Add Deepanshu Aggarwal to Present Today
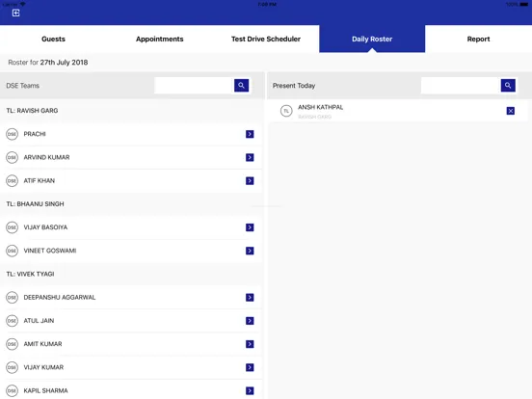 click(x=250, y=298)
